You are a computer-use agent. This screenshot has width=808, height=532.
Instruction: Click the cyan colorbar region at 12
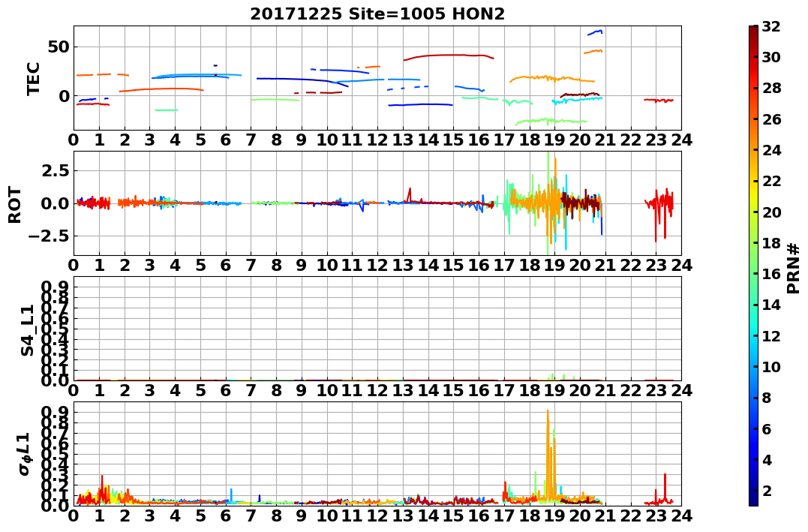(x=753, y=335)
